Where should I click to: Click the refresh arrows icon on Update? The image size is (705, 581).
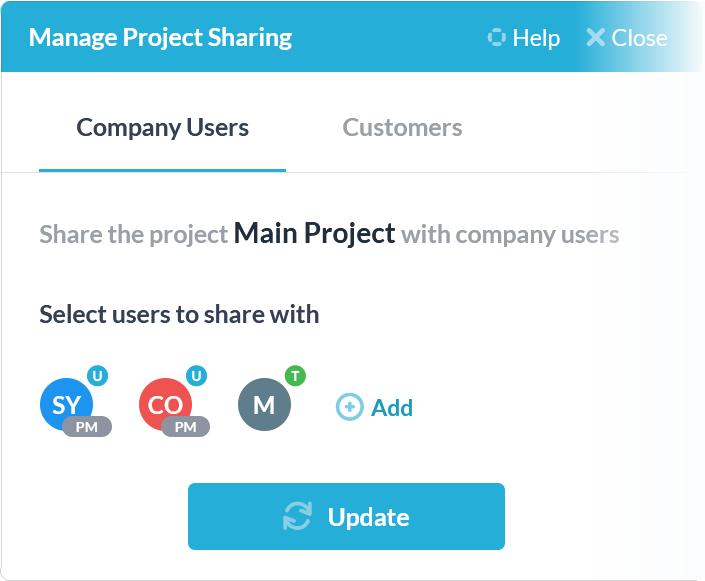[297, 516]
